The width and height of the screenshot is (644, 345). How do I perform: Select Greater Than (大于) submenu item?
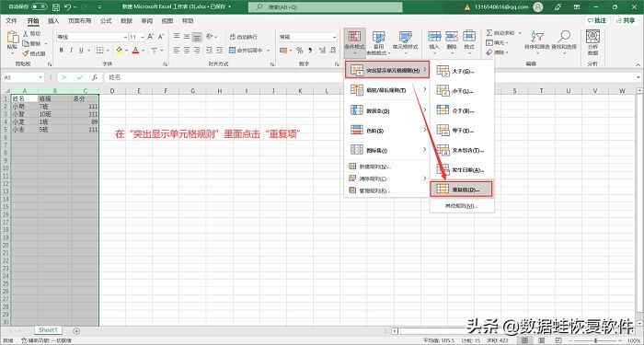click(462, 71)
